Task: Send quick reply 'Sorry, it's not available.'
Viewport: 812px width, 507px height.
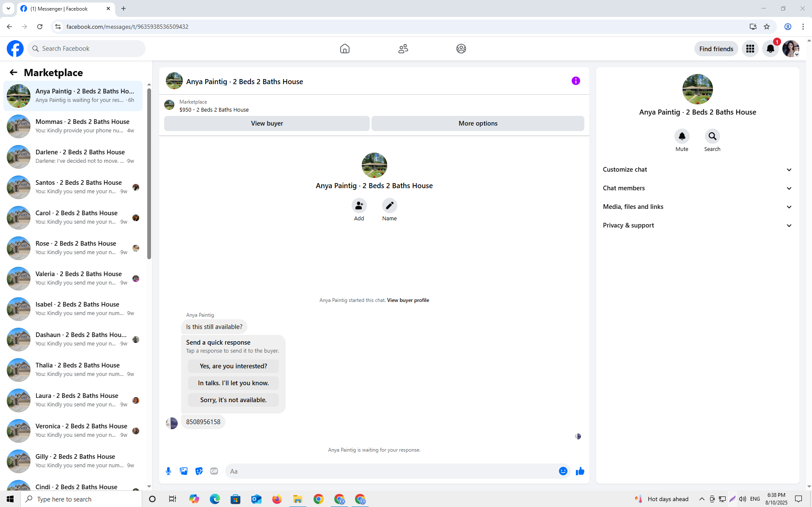Action: (233, 400)
